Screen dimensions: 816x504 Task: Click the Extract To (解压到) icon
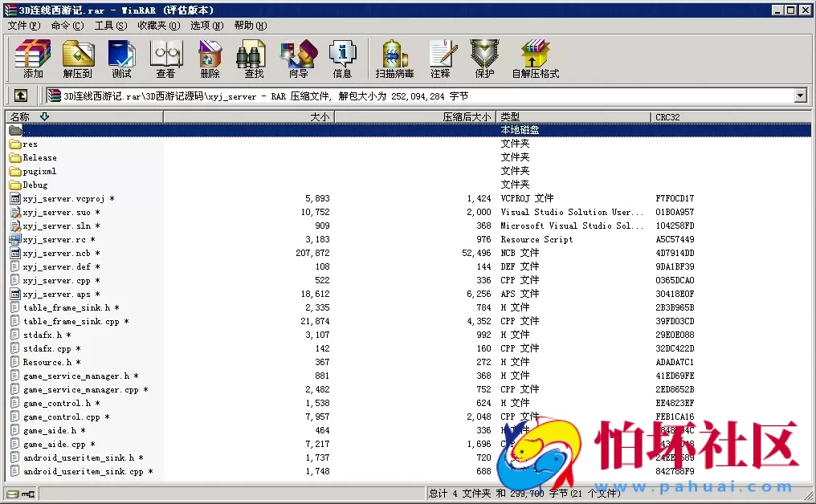pos(77,59)
